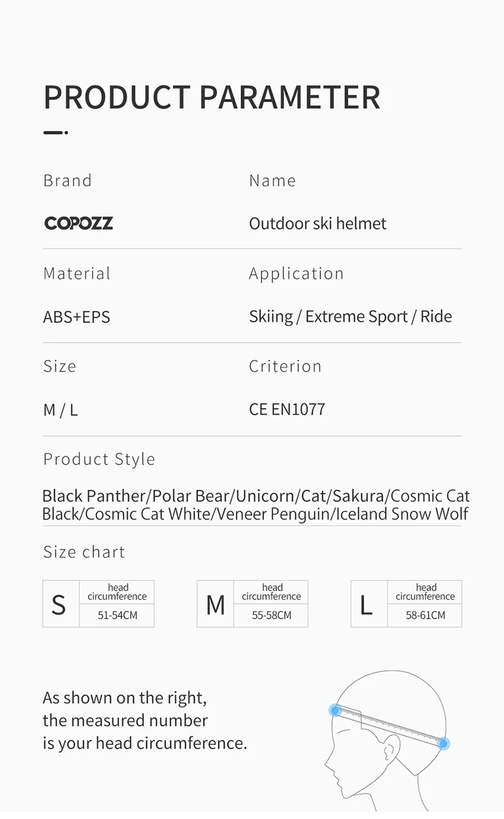
Task: Select the 51-54CM size range
Action: tap(117, 615)
